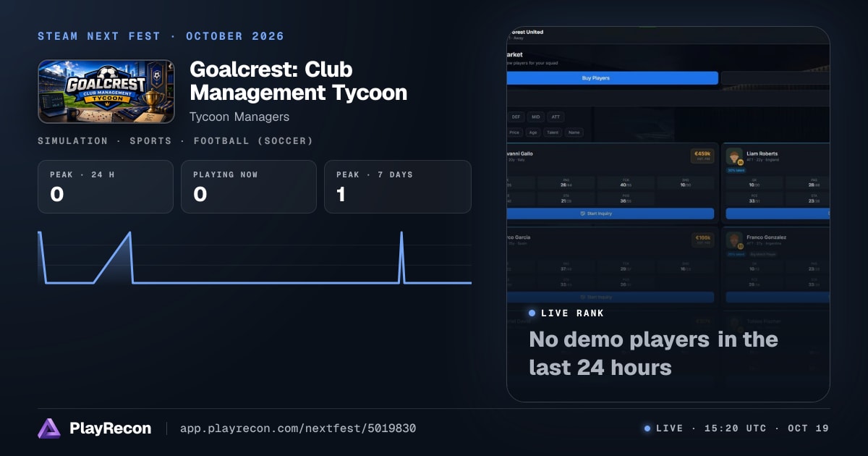Click the SIMULATION · SPORTS · FOOTBALL (SOCCER) tags line
This screenshot has width=868, height=456.
coord(176,140)
